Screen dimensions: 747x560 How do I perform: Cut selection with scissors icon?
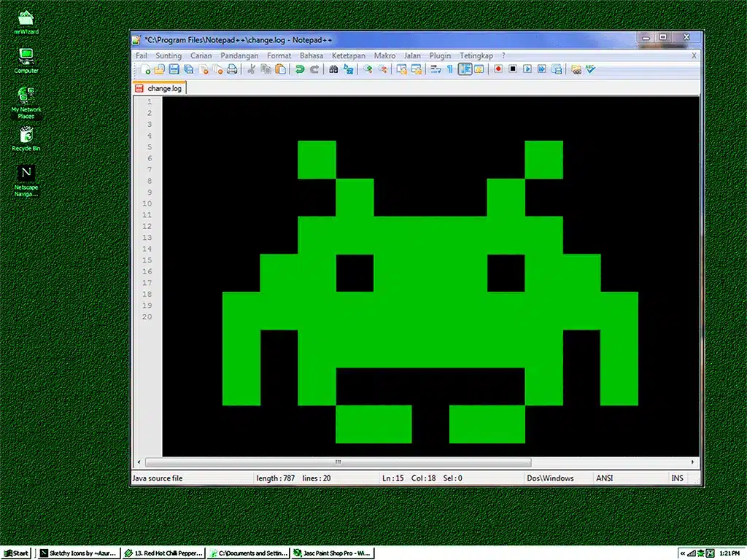(251, 69)
